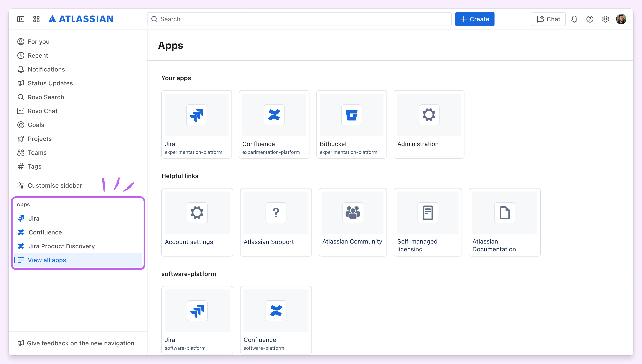Open Rovo Search

point(46,97)
